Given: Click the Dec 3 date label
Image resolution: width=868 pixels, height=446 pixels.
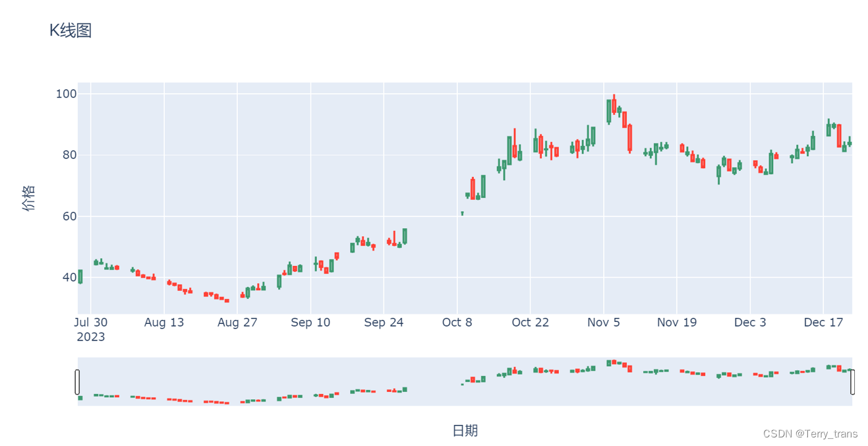Looking at the screenshot, I should (x=750, y=323).
